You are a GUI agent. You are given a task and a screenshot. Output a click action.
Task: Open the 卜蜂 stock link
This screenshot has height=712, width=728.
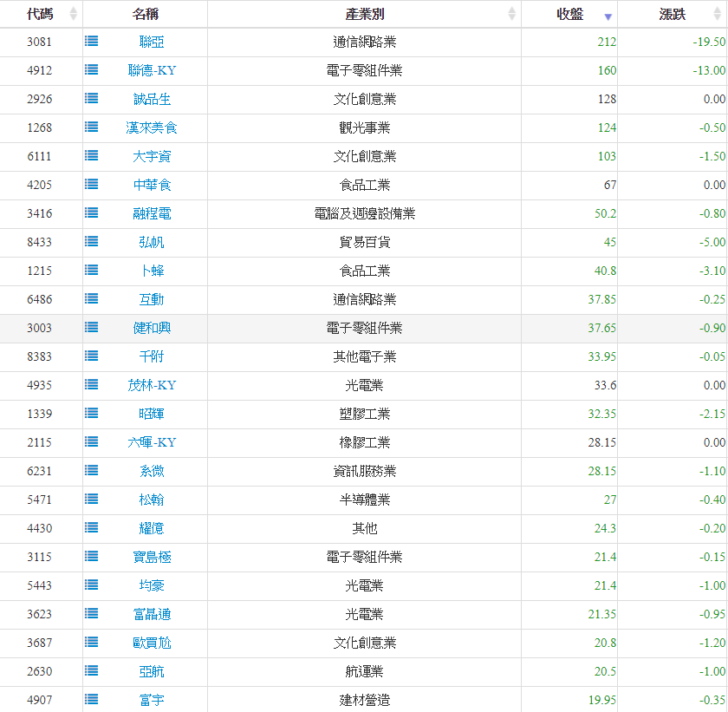(x=152, y=271)
